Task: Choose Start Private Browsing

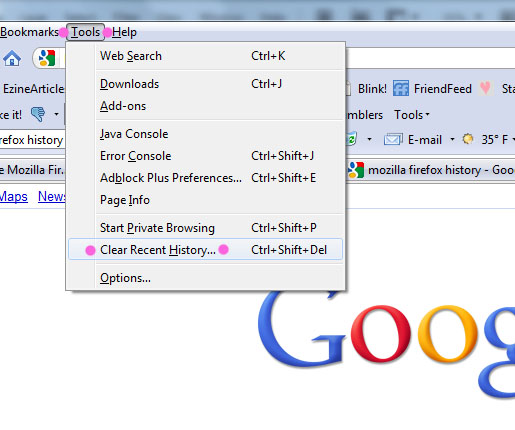Action: [x=205, y=228]
